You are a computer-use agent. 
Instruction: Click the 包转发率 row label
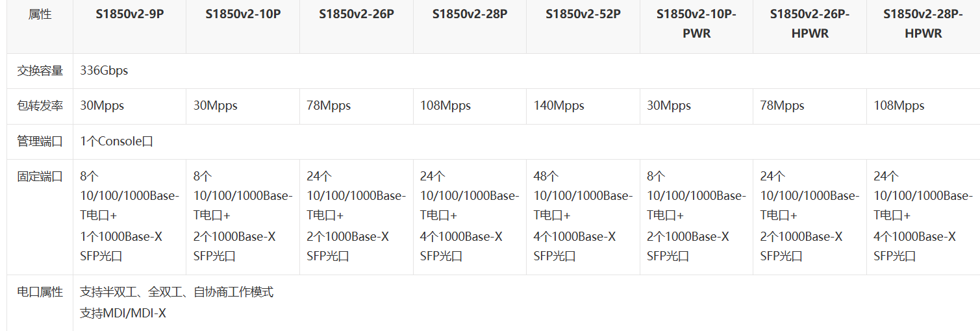point(40,106)
